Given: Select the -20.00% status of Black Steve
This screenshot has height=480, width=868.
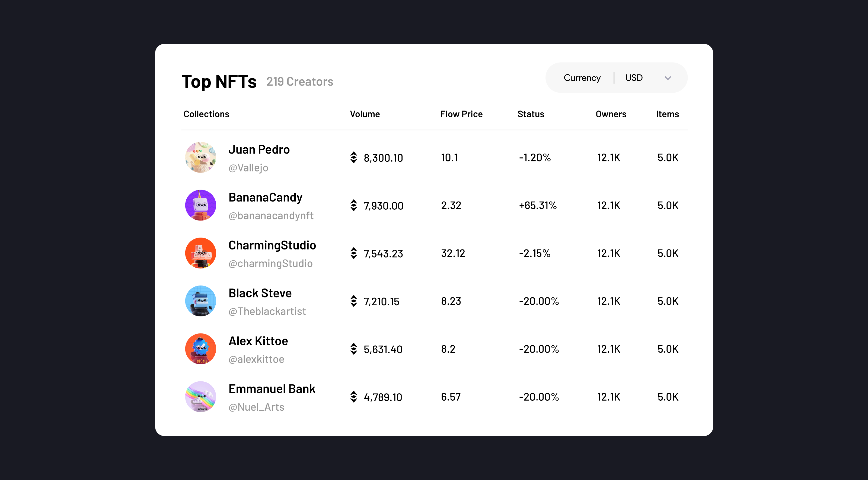Looking at the screenshot, I should [539, 301].
